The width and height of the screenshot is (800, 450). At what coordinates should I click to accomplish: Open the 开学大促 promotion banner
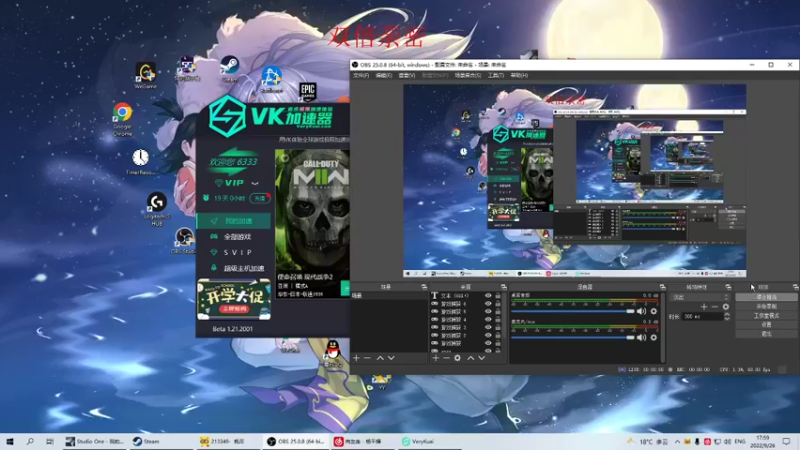[x=234, y=299]
